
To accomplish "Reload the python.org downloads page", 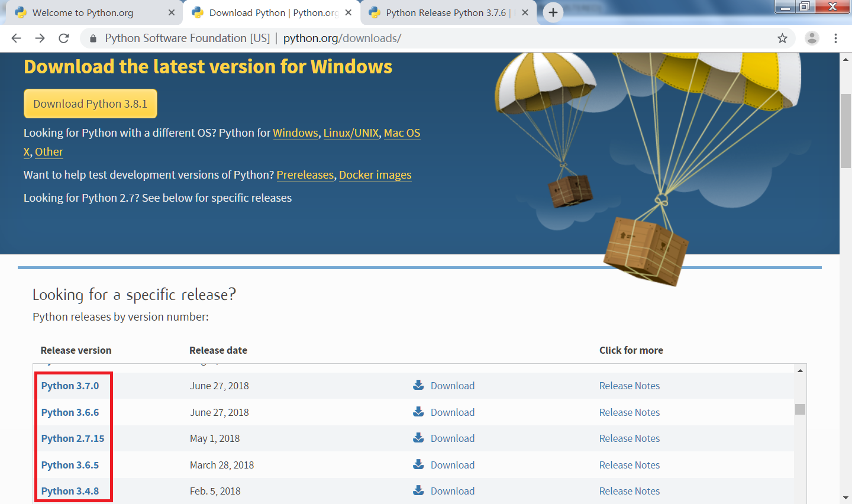I will point(64,38).
